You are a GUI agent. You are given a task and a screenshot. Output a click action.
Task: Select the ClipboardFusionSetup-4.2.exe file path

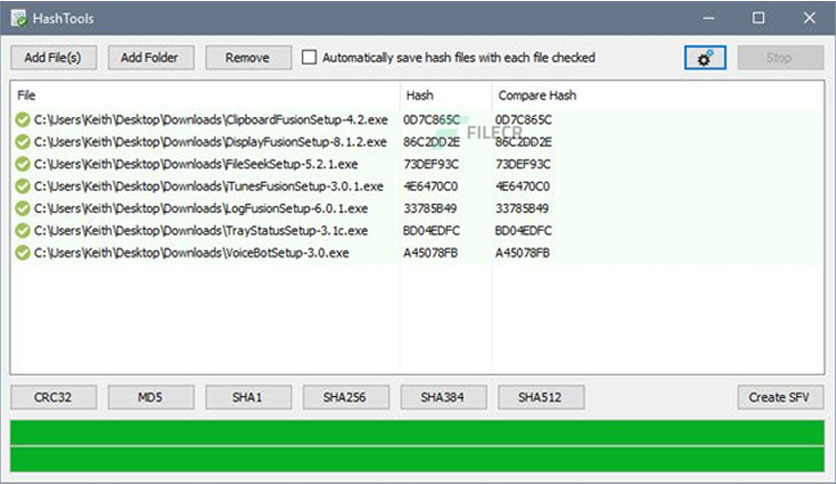pyautogui.click(x=211, y=120)
